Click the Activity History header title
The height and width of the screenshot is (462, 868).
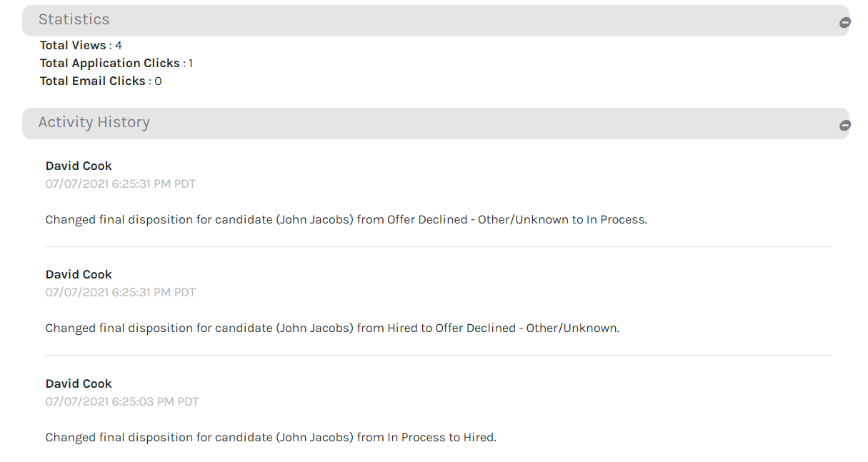point(94,123)
